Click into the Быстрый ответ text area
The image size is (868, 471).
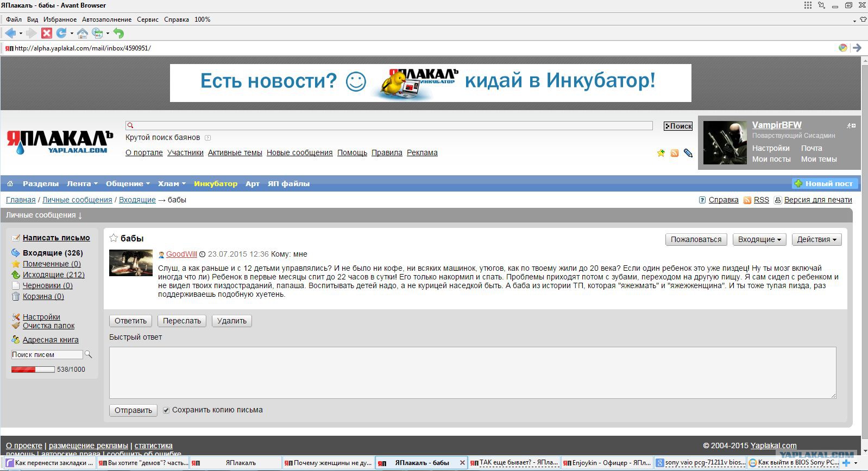click(473, 373)
